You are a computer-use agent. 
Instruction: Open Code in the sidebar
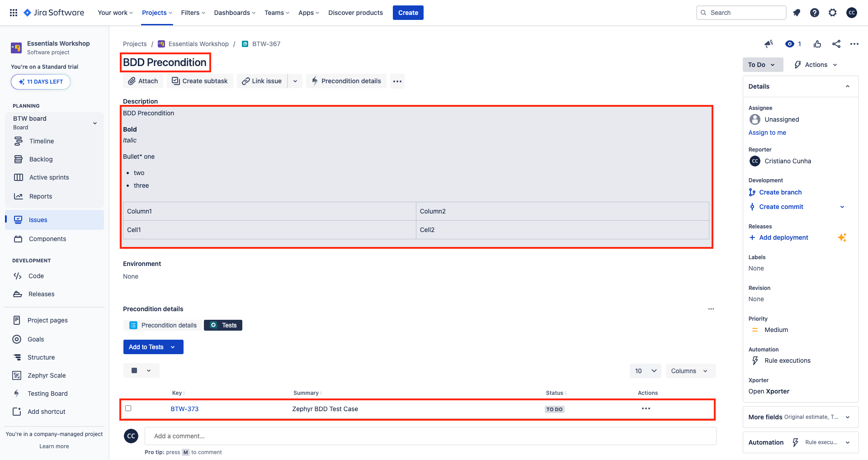(36, 276)
